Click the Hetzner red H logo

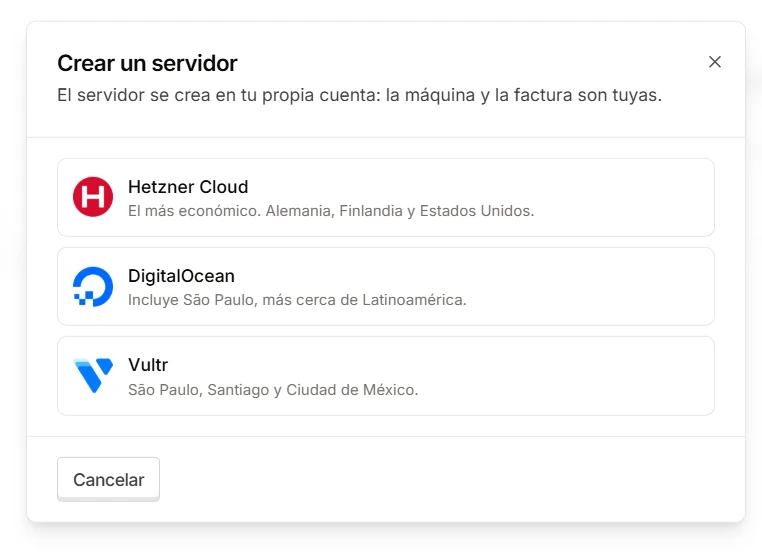click(x=93, y=197)
